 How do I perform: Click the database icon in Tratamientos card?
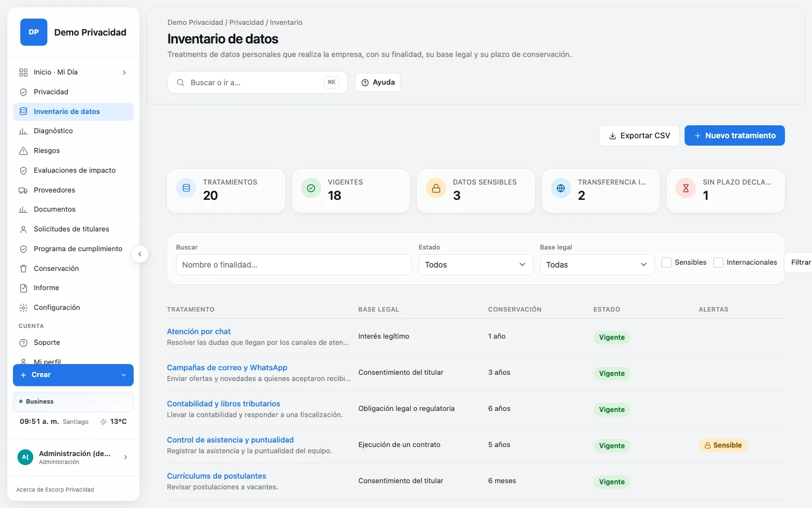pyautogui.click(x=186, y=188)
